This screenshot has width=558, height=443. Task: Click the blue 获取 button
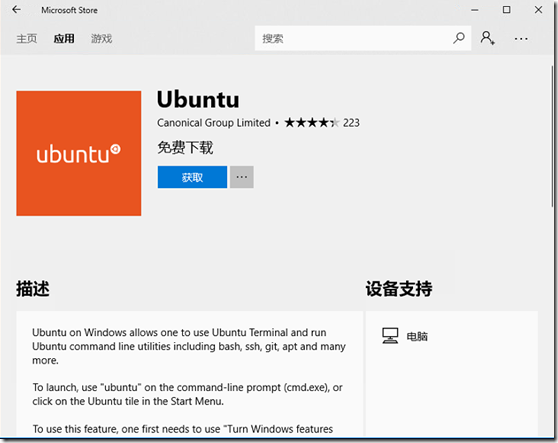tap(192, 177)
